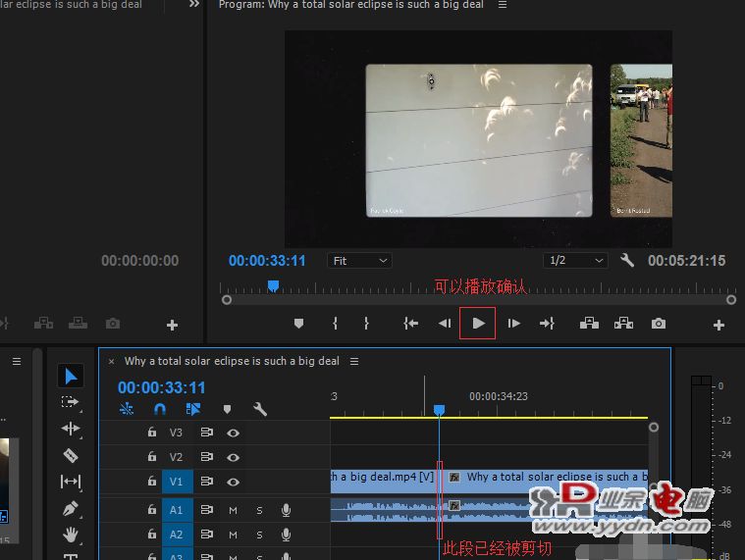Enable voice-over record on A1
The width and height of the screenshot is (745, 560).
tap(286, 510)
